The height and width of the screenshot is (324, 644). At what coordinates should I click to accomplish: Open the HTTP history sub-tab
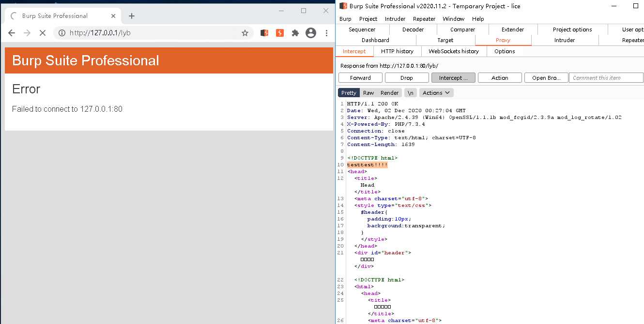coord(397,51)
